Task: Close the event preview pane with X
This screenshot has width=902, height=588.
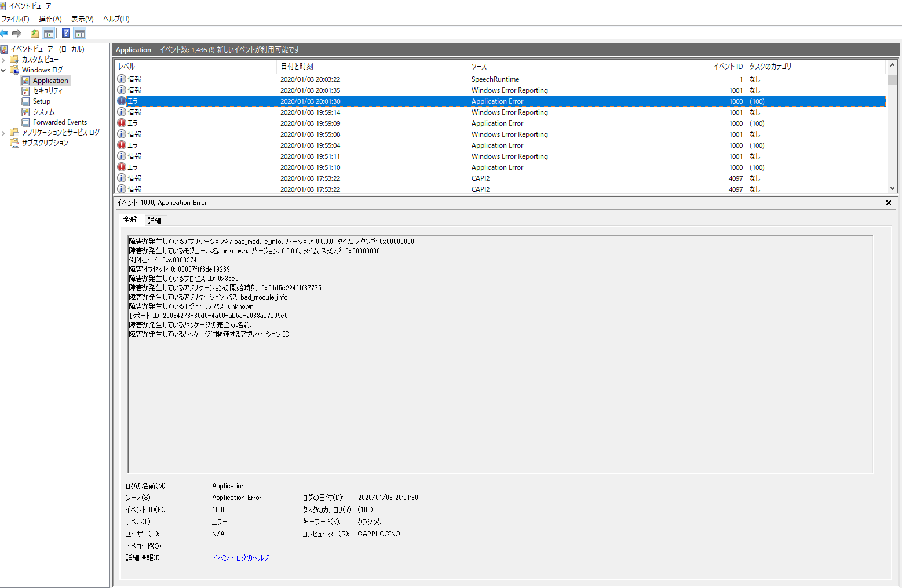Action: coord(888,203)
